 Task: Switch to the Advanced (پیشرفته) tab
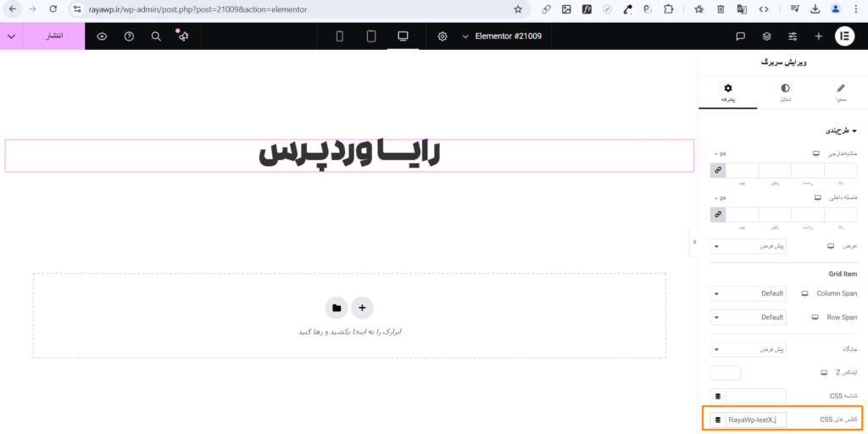(728, 93)
